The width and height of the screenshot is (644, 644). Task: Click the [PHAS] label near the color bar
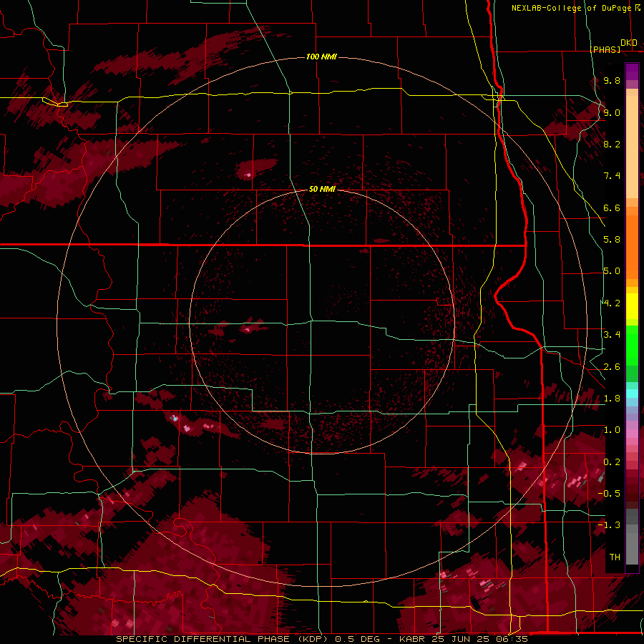[x=605, y=49]
